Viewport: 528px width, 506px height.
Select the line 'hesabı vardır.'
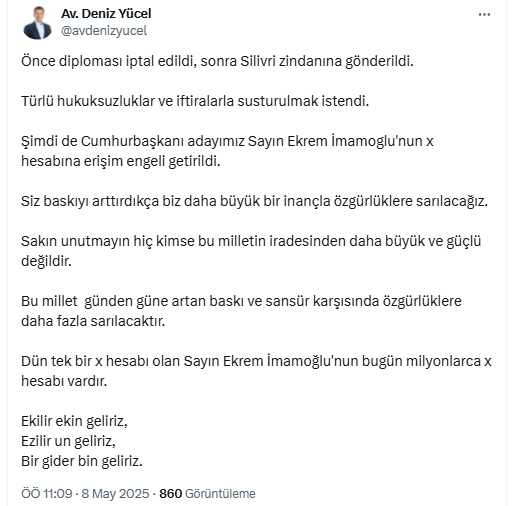click(64, 381)
